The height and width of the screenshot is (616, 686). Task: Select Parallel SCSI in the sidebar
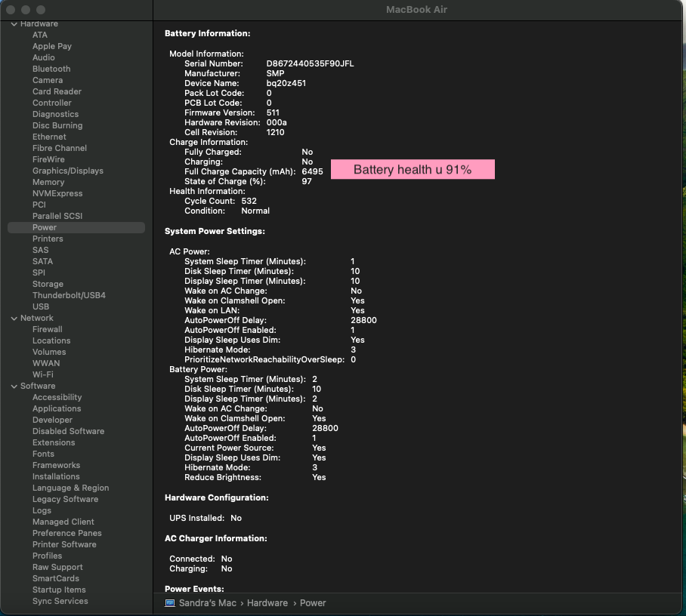[57, 217]
